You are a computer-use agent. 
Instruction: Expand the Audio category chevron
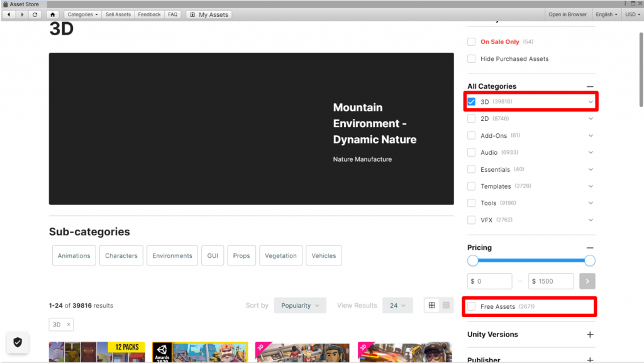pyautogui.click(x=590, y=152)
